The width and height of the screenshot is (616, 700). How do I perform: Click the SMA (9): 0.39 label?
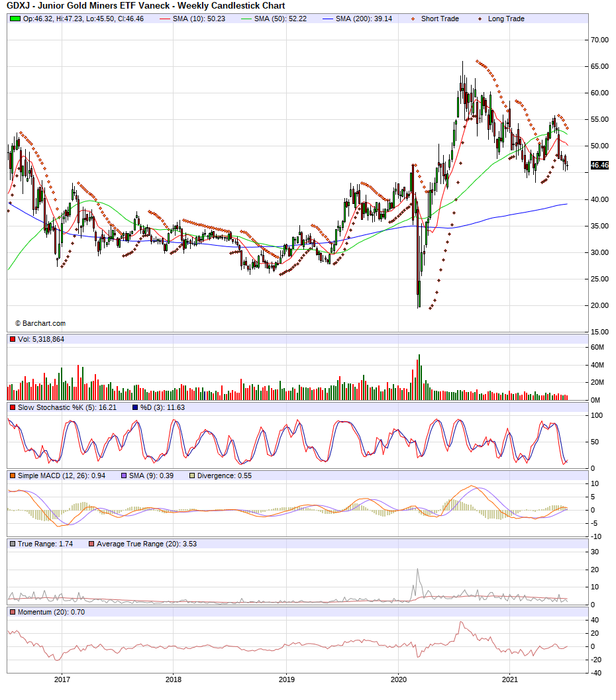(x=151, y=476)
